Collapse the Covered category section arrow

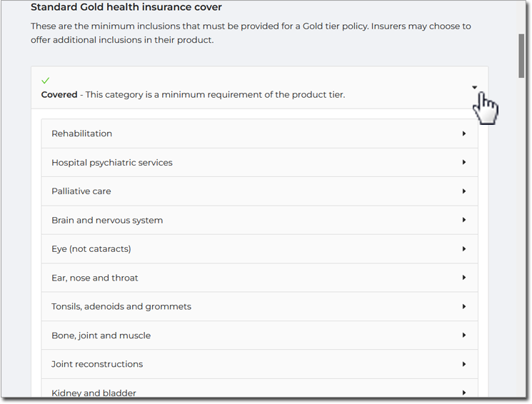pos(474,88)
